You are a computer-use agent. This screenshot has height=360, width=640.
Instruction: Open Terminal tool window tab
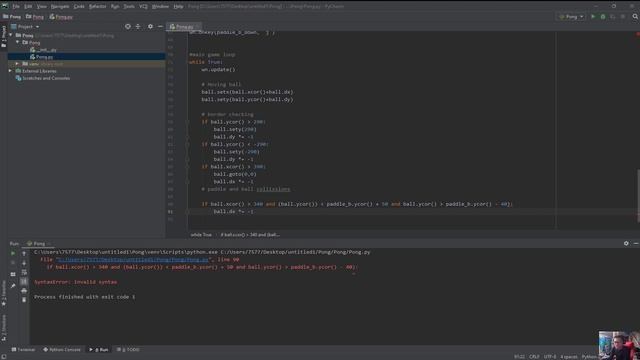coord(24,350)
